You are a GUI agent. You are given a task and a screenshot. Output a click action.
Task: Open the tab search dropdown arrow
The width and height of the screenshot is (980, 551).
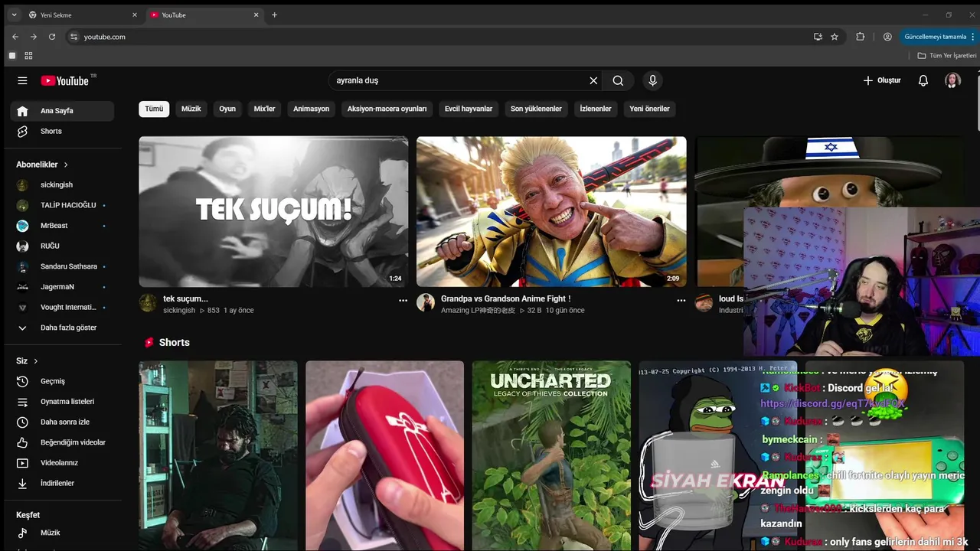[14, 15]
